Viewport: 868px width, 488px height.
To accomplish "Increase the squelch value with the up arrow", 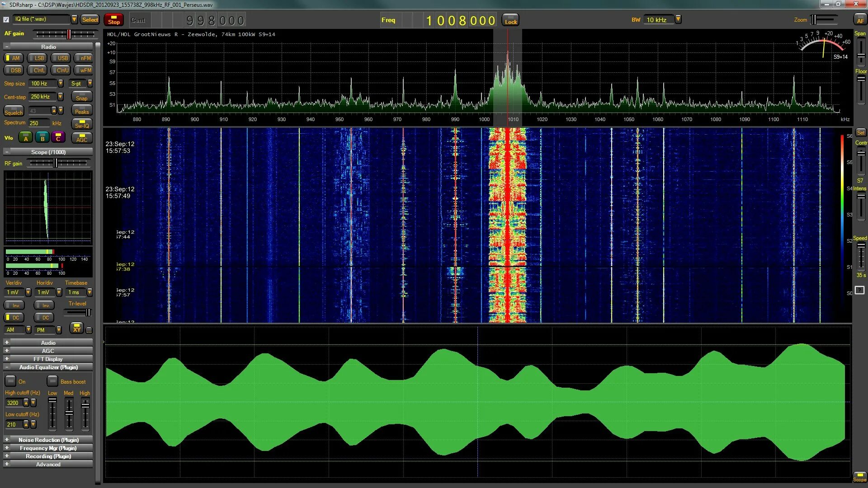I will pos(54,111).
